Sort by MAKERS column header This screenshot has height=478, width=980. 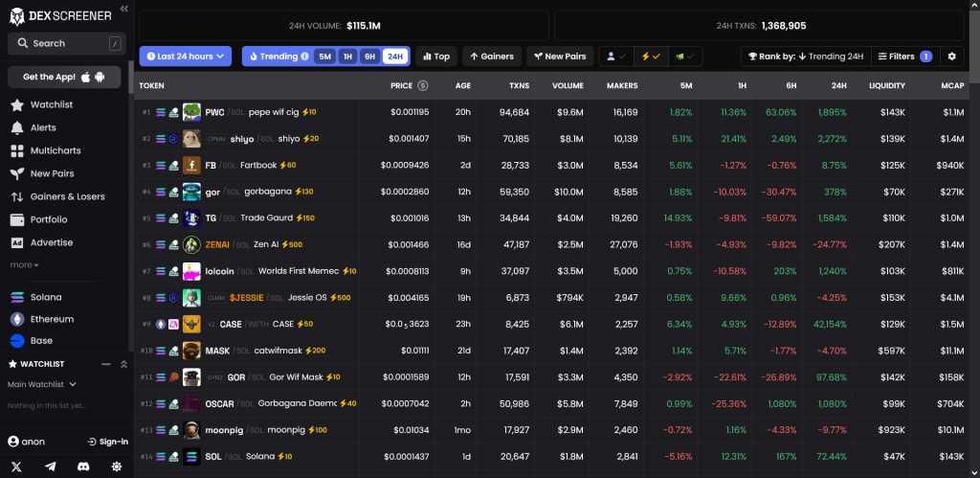(x=622, y=85)
